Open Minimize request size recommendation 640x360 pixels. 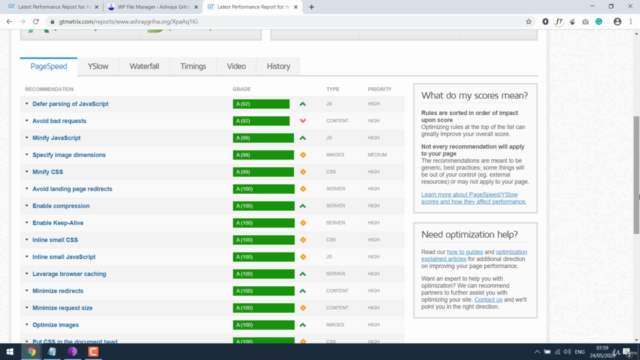[x=62, y=308]
